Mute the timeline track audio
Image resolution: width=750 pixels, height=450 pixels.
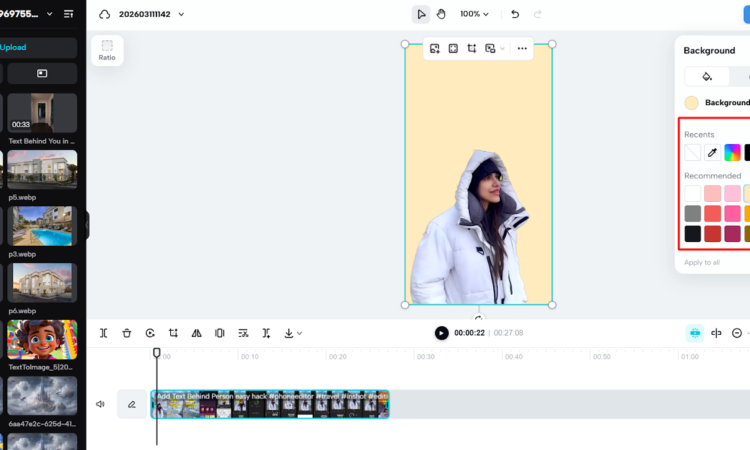coord(100,404)
